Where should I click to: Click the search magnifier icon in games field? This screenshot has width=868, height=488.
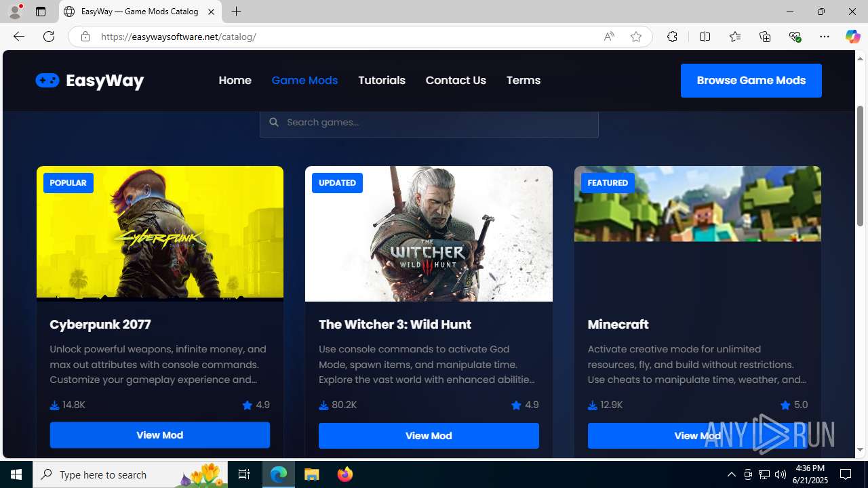point(274,122)
